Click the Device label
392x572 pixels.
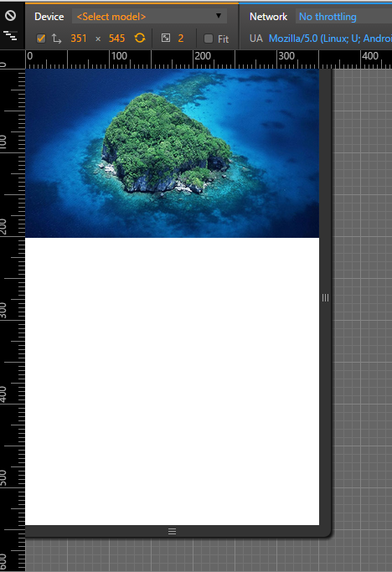coord(49,17)
